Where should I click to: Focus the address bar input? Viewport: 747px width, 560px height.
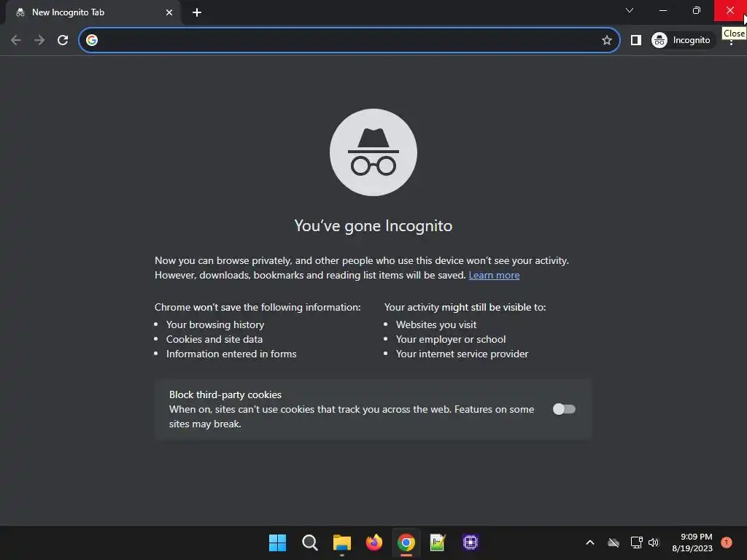coord(349,40)
